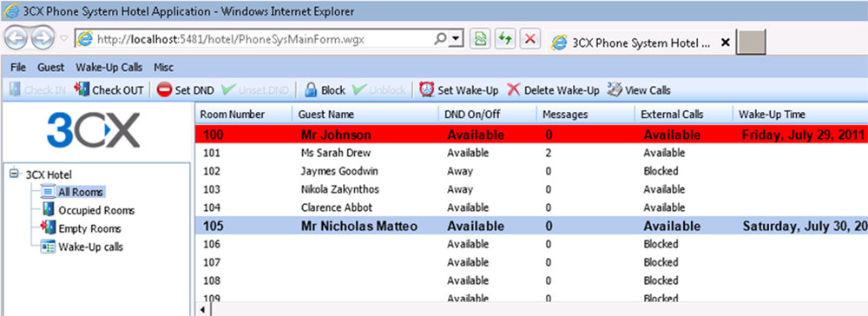Sort by Guest Name column header
Viewport: 868px width, 316px height.
[x=365, y=115]
